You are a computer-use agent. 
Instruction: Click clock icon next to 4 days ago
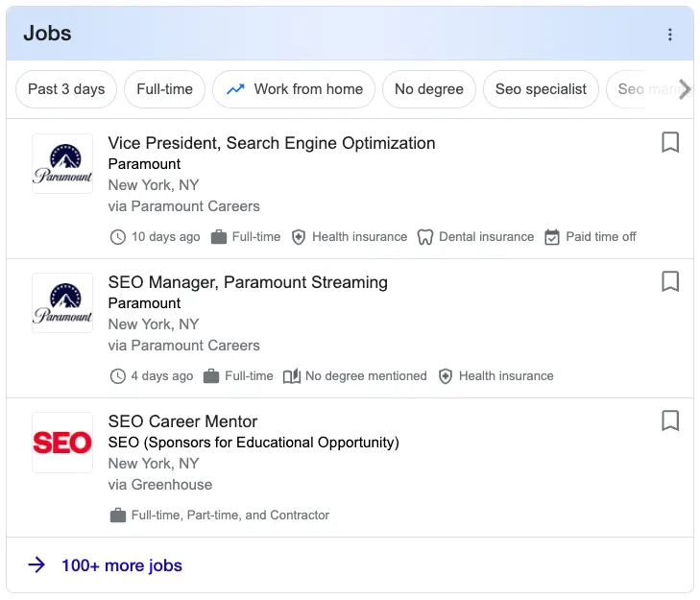pyautogui.click(x=118, y=376)
